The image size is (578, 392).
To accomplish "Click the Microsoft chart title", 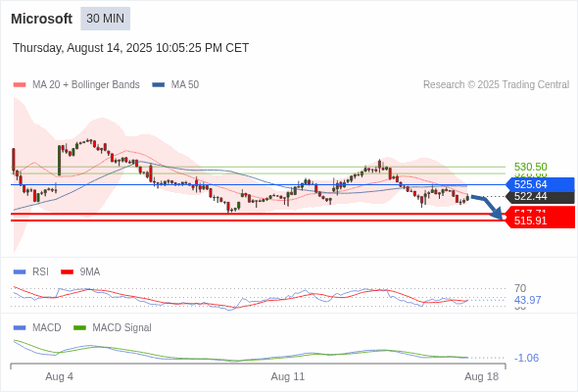I will pos(42,19).
